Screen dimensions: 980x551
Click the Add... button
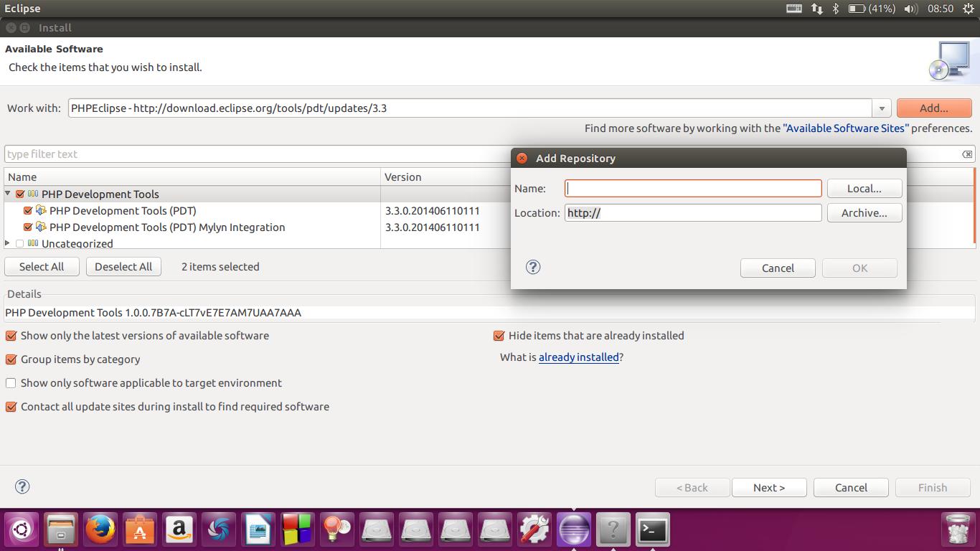[934, 108]
